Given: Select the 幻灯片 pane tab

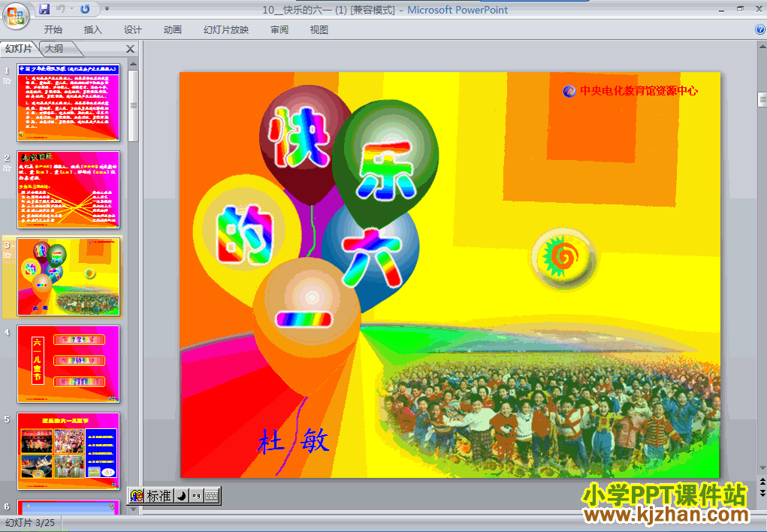Looking at the screenshot, I should [x=19, y=48].
